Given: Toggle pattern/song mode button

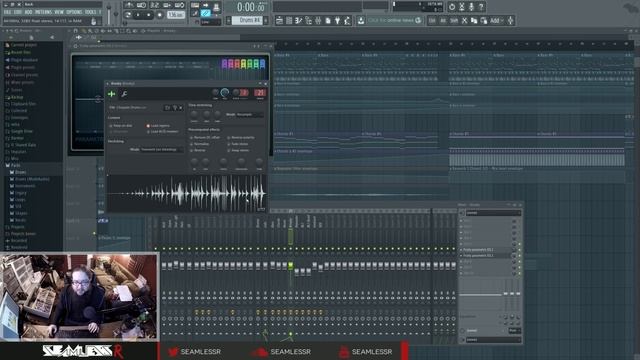Looking at the screenshot, I should click(128, 15).
